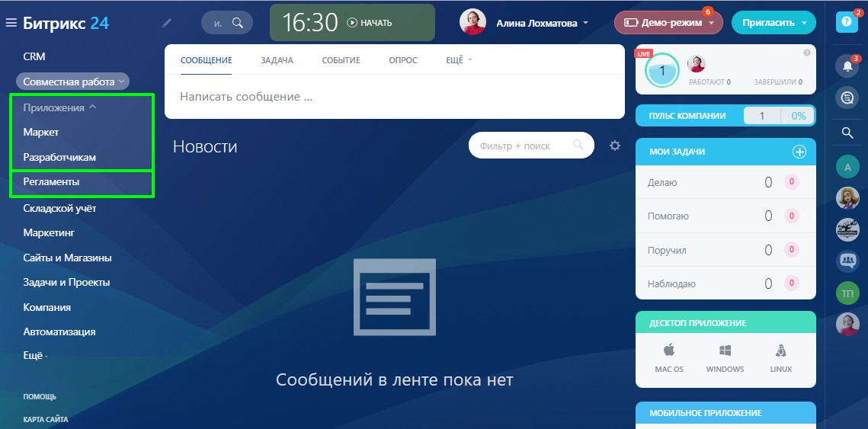Open CRM in the left menu
Viewport: 868px width, 429px height.
click(x=34, y=56)
